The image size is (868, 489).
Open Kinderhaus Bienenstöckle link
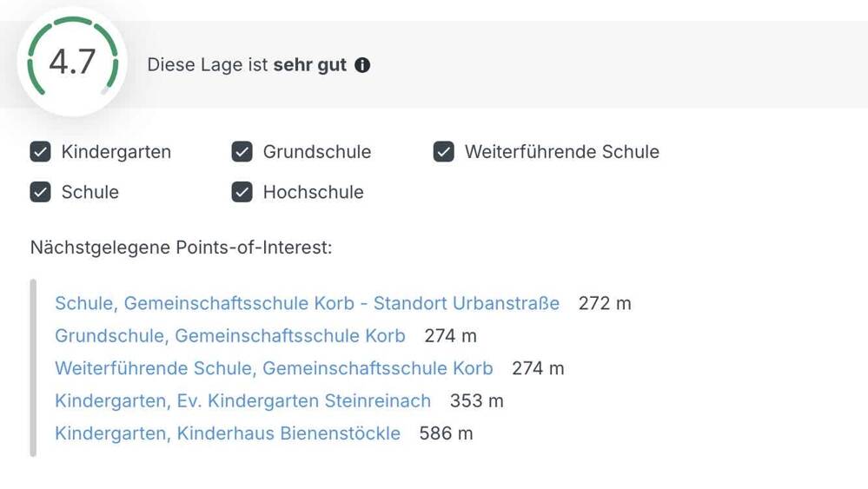coord(228,433)
